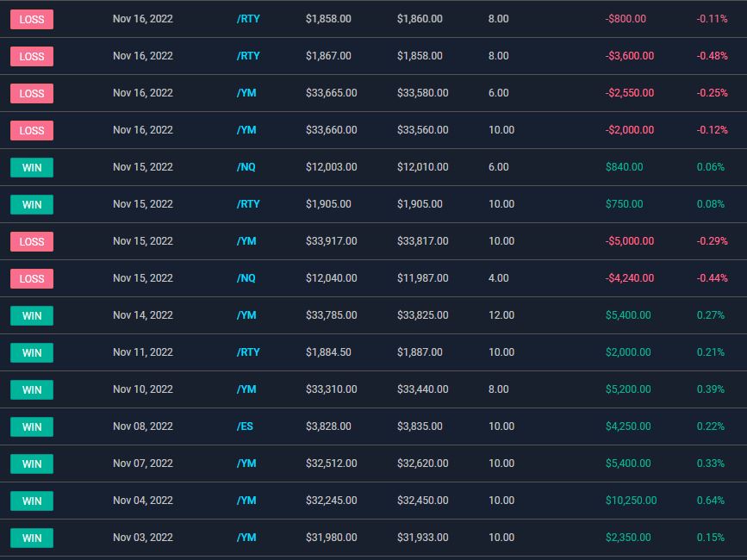Open /YM symbol on the Nov 04 trade
Image resolution: width=747 pixels, height=560 pixels.
(246, 501)
